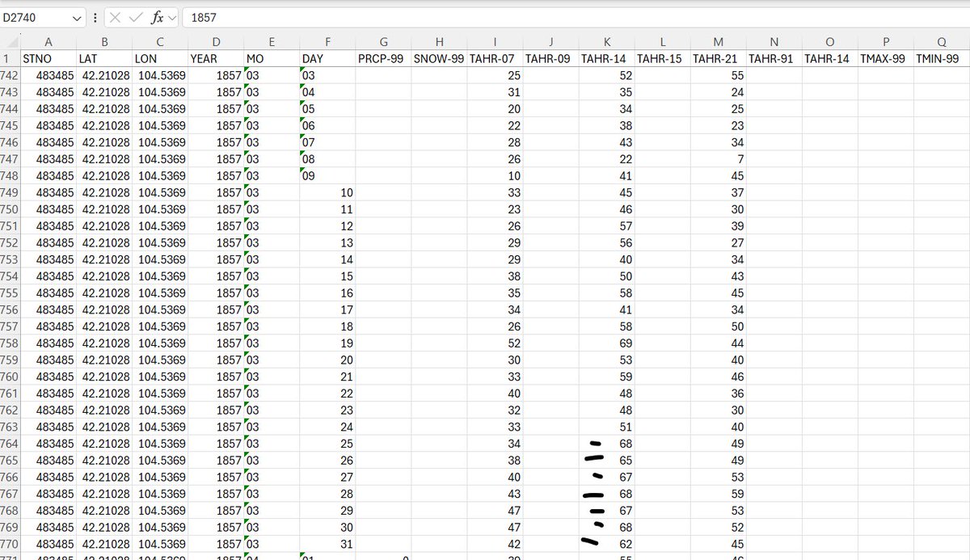970x560 pixels.
Task: Select value 57 in column K
Action: 606,226
